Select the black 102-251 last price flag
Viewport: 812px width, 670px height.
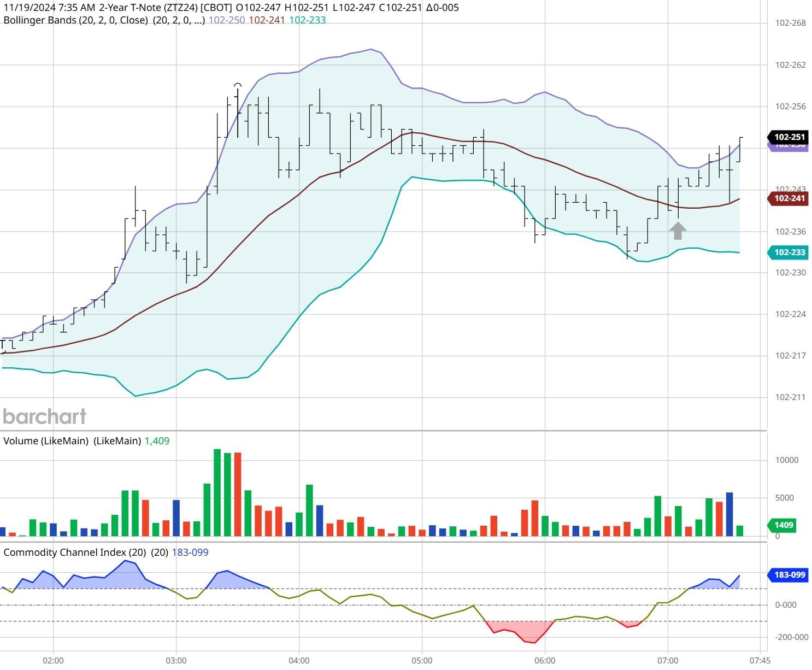[x=787, y=138]
